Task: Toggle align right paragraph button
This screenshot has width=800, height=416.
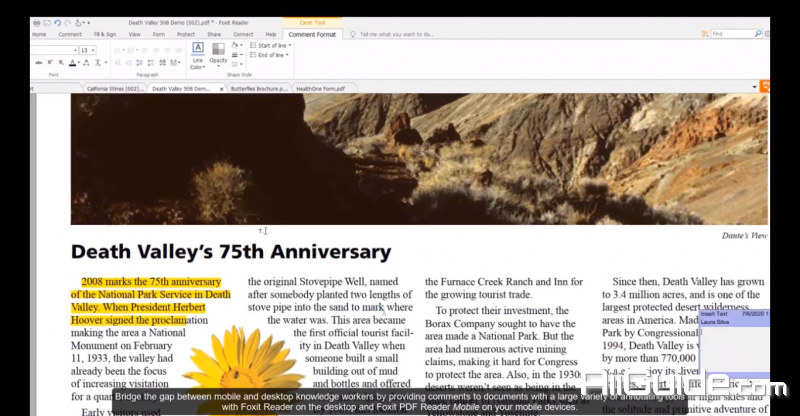Action: [x=167, y=50]
